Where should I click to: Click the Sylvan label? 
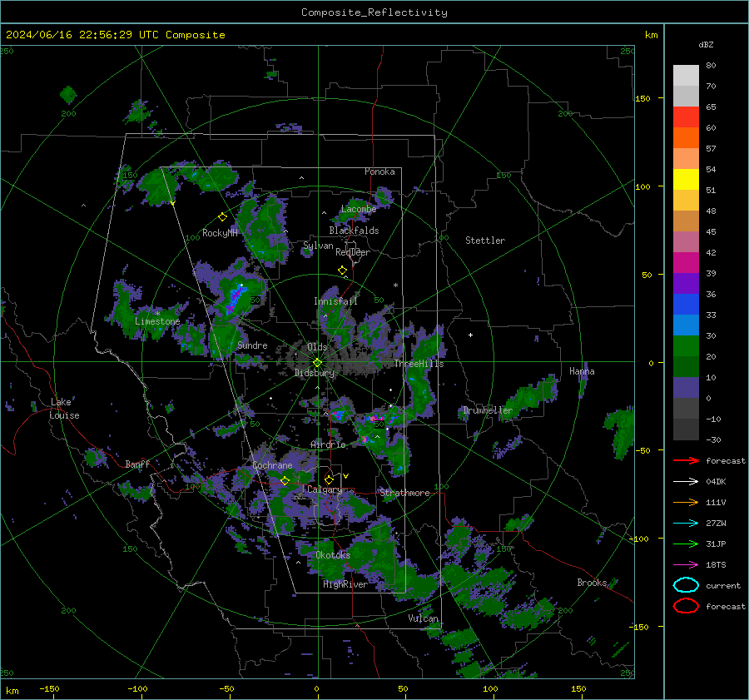[x=318, y=246]
